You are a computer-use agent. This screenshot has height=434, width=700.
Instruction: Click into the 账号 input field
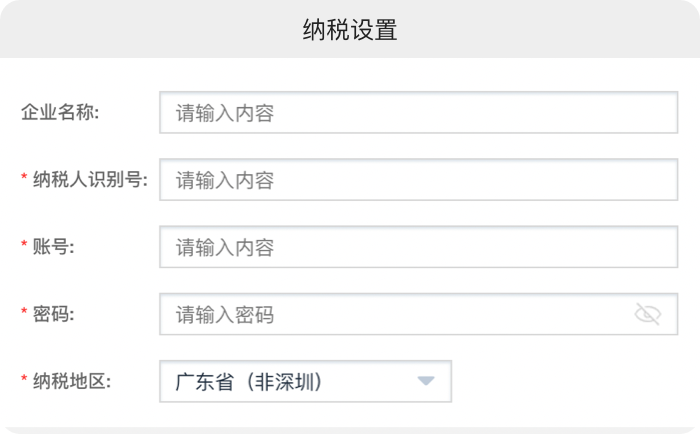point(418,247)
